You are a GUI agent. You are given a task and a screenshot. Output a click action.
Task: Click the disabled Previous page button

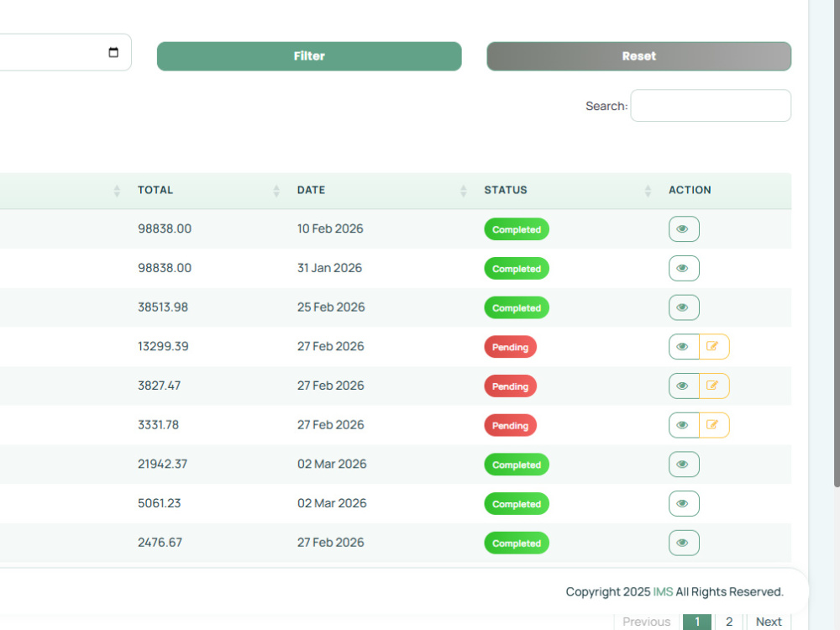coord(647,622)
